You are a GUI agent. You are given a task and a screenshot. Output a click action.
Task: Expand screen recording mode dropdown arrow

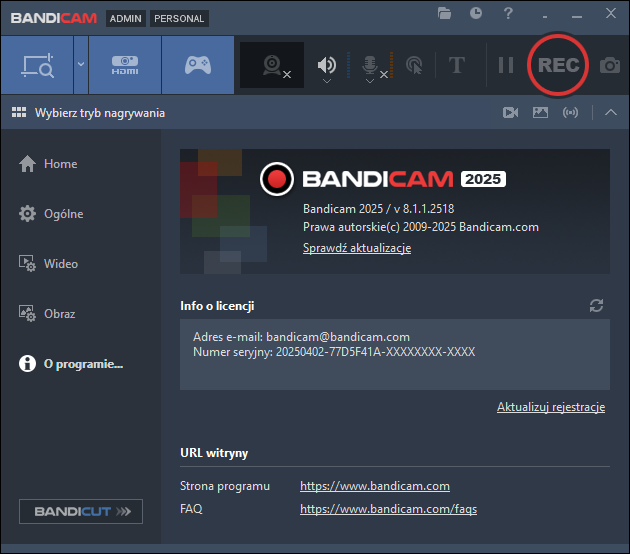coord(81,65)
